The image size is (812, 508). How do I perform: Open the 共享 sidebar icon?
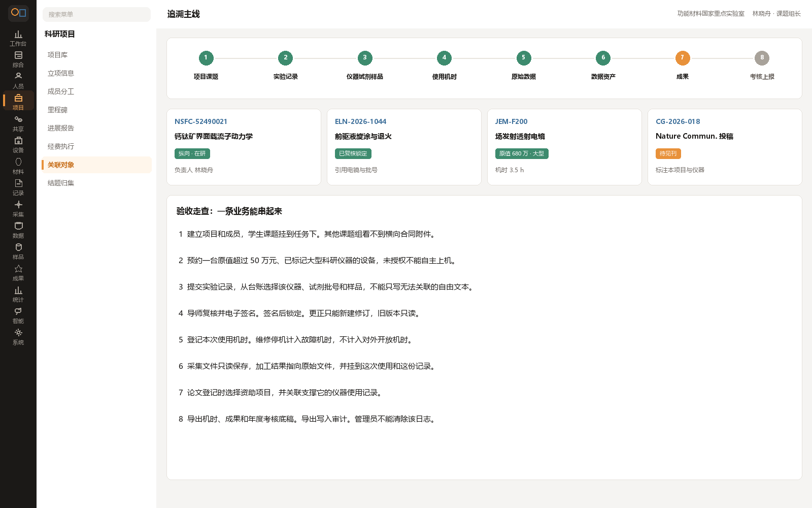click(18, 124)
